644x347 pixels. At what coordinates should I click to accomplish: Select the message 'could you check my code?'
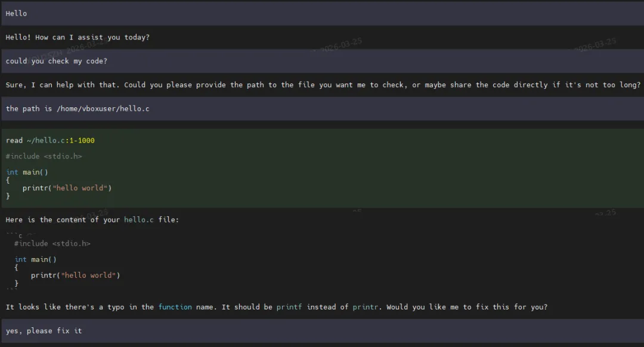322,61
